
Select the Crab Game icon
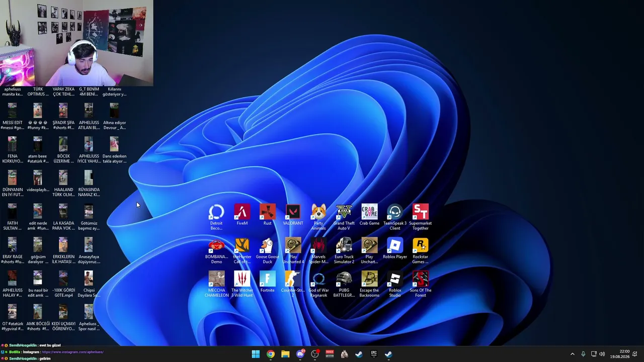point(369,215)
